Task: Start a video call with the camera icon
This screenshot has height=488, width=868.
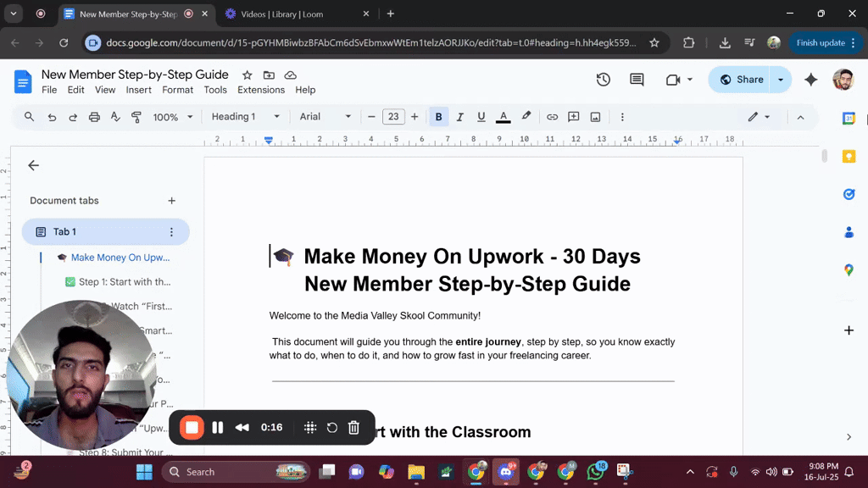Action: pyautogui.click(x=672, y=80)
